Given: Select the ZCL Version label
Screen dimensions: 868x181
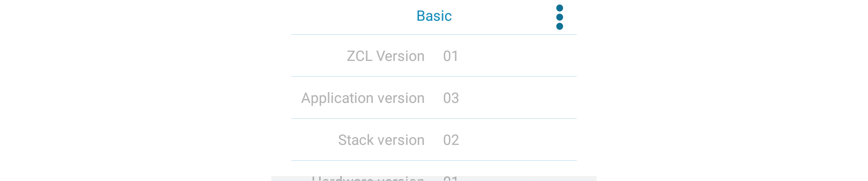Looking at the screenshot, I should 385,56.
